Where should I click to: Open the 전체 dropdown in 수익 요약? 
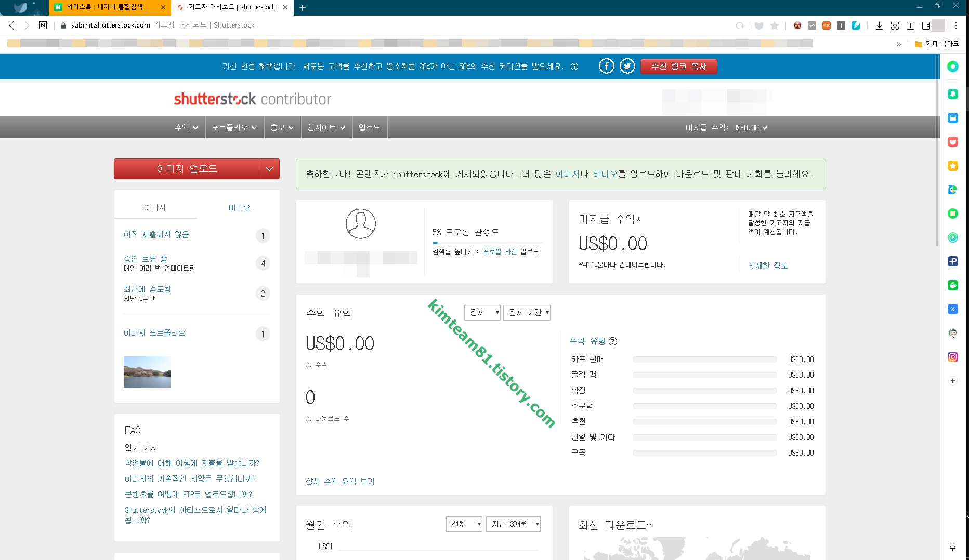click(482, 313)
